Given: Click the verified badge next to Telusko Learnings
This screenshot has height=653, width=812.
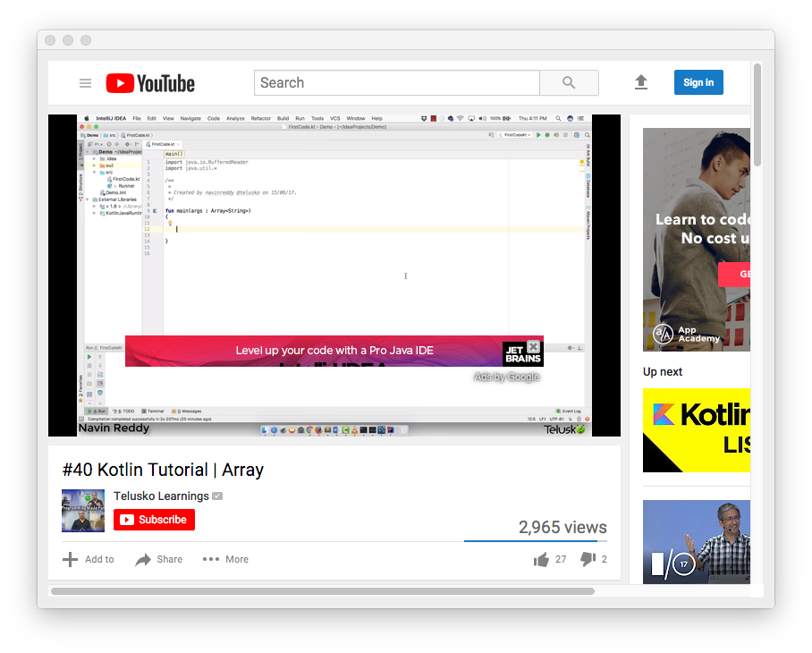Looking at the screenshot, I should coord(217,496).
